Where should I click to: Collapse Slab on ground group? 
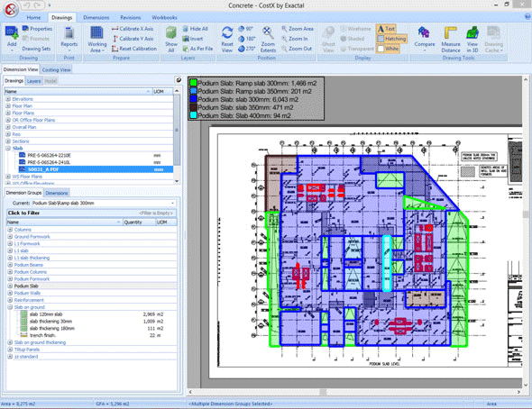pos(10,307)
